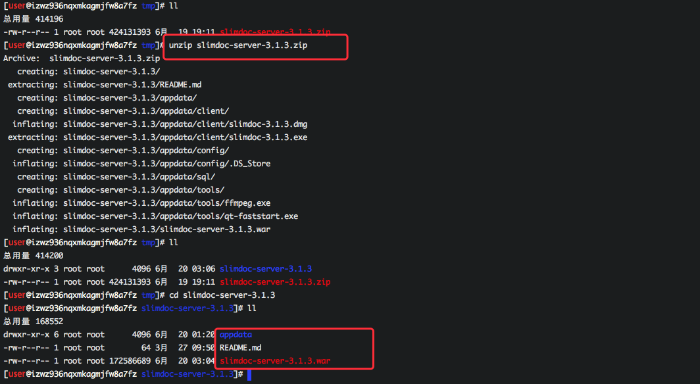Select the qt-faststart.exe inflating line
This screenshot has height=384, width=700.
155,216
